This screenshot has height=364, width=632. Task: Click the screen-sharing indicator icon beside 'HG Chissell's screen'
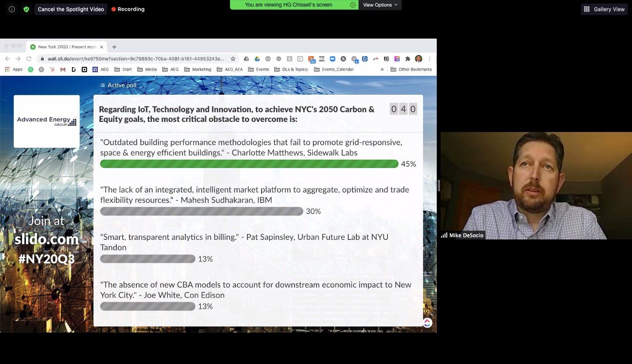(x=353, y=5)
